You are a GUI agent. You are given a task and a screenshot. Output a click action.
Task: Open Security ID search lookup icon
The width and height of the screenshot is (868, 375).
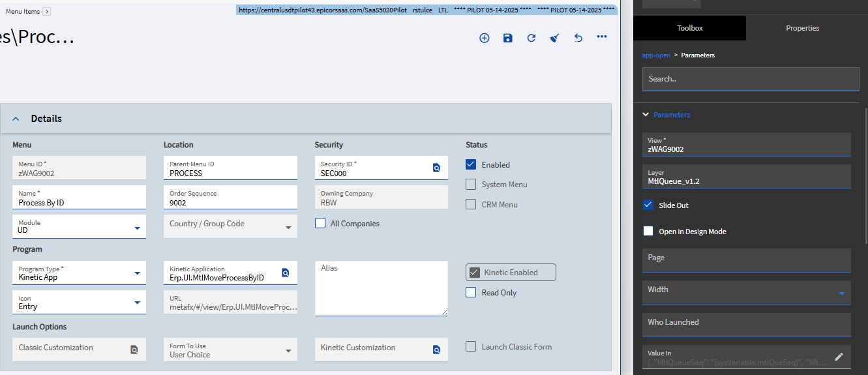tap(437, 168)
